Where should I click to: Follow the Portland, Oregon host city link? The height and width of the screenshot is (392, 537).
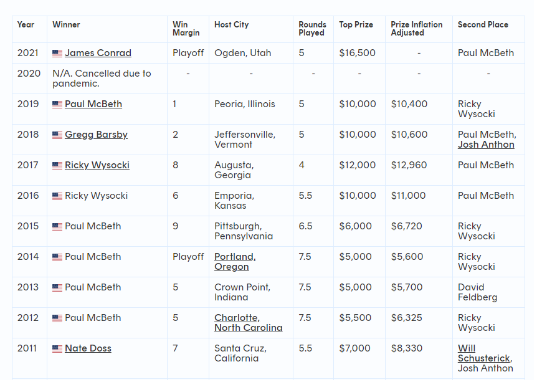(235, 262)
